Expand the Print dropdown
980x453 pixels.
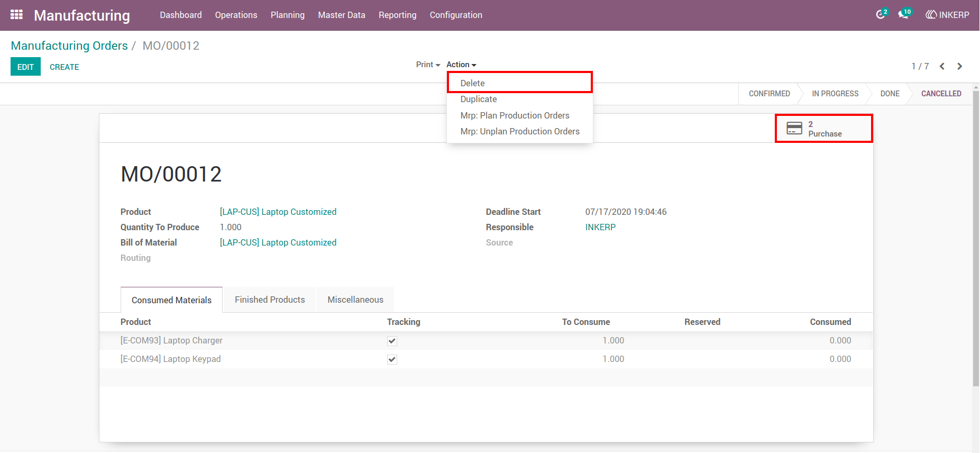click(428, 65)
